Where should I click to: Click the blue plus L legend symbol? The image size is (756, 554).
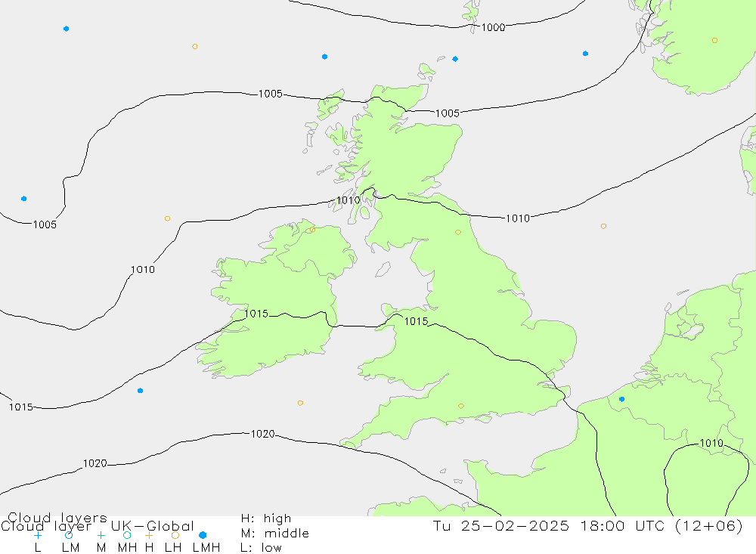click(x=38, y=535)
